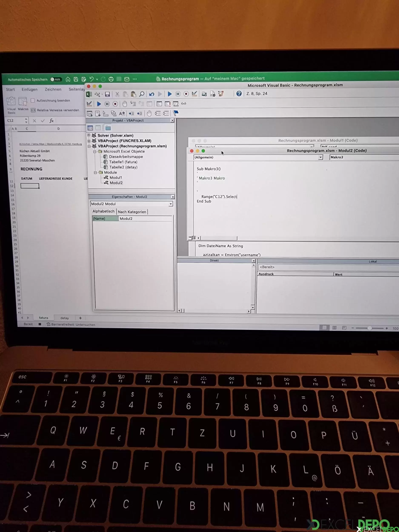Add a new sheet with the plus button
Screen dimensions: 399x532
[x=80, y=318]
